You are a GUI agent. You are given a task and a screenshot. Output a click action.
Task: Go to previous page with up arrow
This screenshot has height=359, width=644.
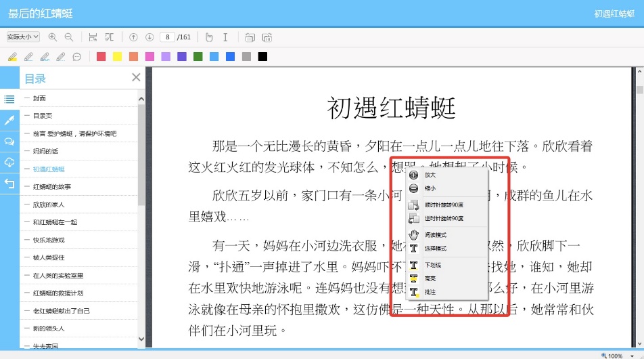(133, 37)
